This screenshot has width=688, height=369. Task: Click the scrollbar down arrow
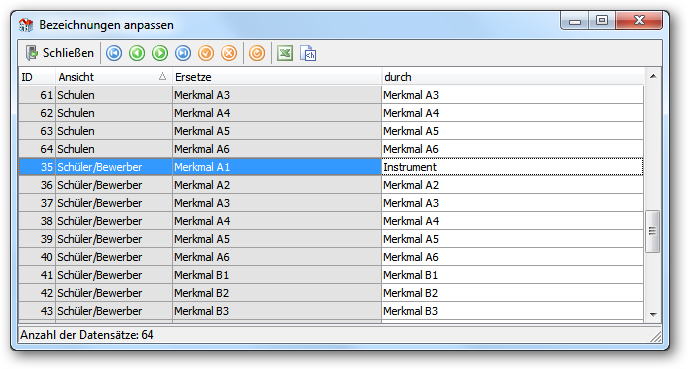(x=653, y=314)
